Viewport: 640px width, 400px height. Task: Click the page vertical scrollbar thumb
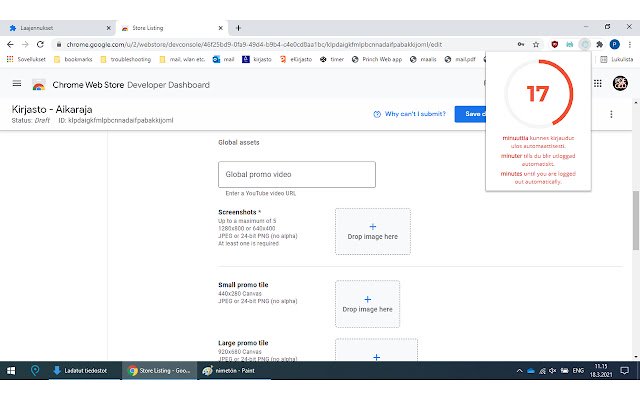click(x=636, y=220)
